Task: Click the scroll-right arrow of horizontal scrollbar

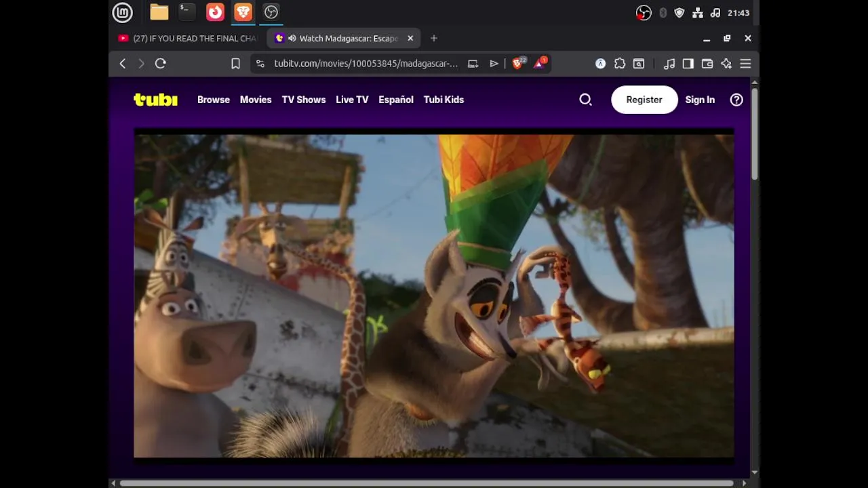Action: click(x=745, y=483)
